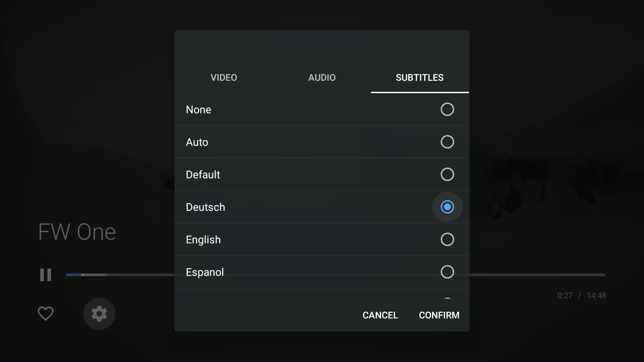Switch to the SUBTITLES tab

point(420,77)
